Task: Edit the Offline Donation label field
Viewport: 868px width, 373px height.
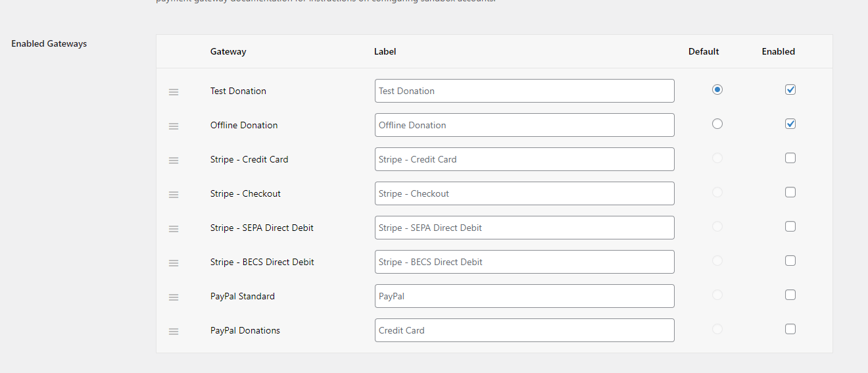Action: tap(525, 125)
